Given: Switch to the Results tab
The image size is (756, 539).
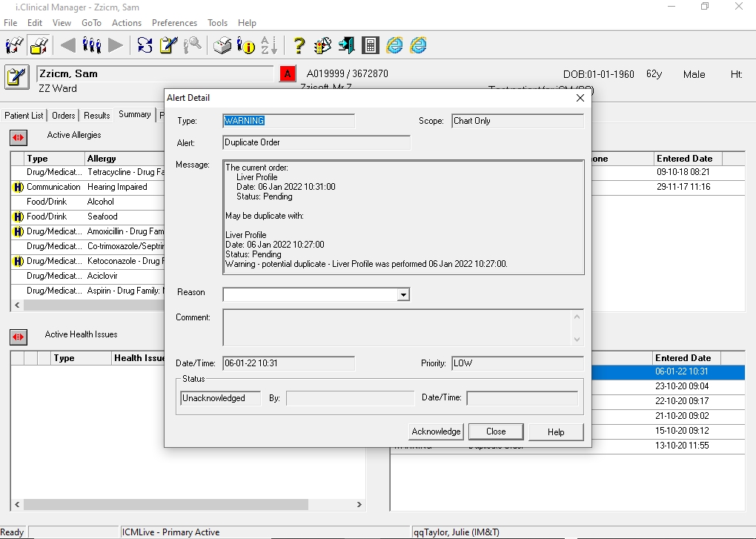Looking at the screenshot, I should (x=97, y=116).
